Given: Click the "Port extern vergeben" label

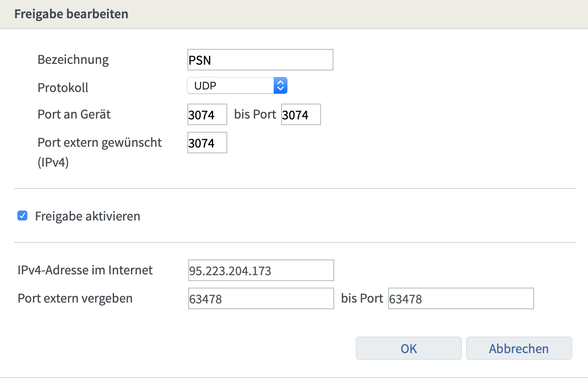Looking at the screenshot, I should tap(75, 298).
